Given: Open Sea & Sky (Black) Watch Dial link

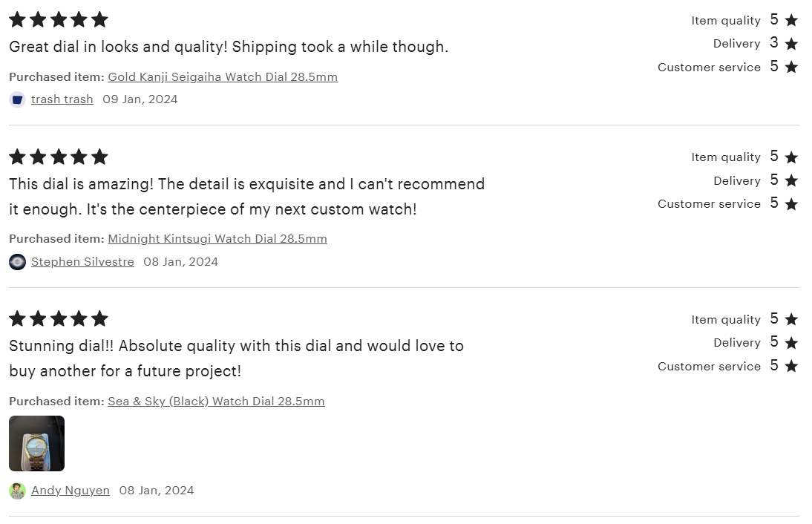Looking at the screenshot, I should coord(216,402).
